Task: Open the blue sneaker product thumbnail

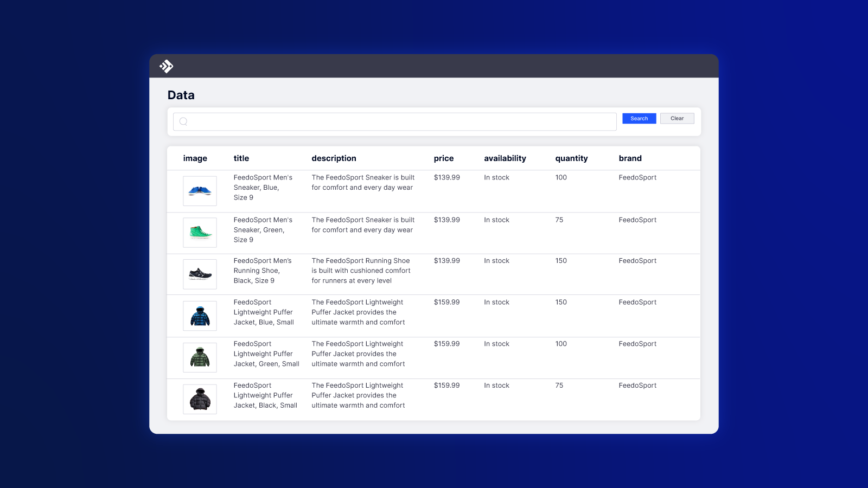Action: 200,191
